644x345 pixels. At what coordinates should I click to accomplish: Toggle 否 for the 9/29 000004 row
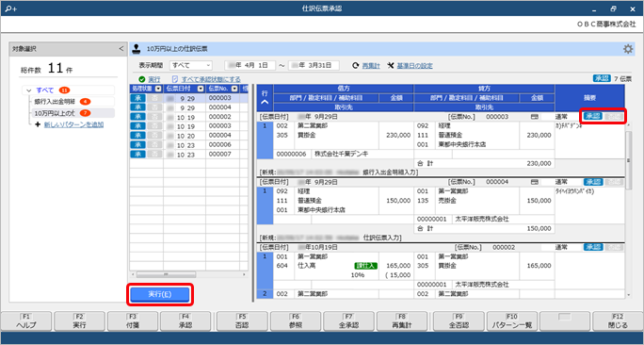point(154,107)
